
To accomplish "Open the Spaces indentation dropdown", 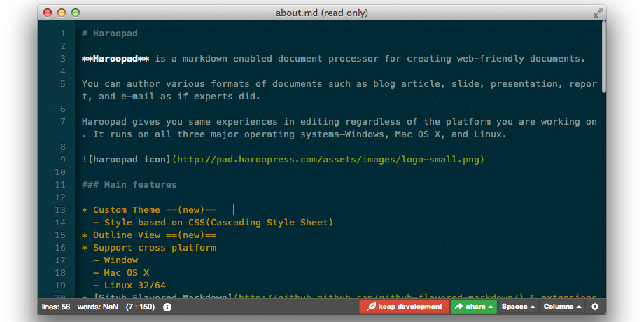I will tap(518, 307).
